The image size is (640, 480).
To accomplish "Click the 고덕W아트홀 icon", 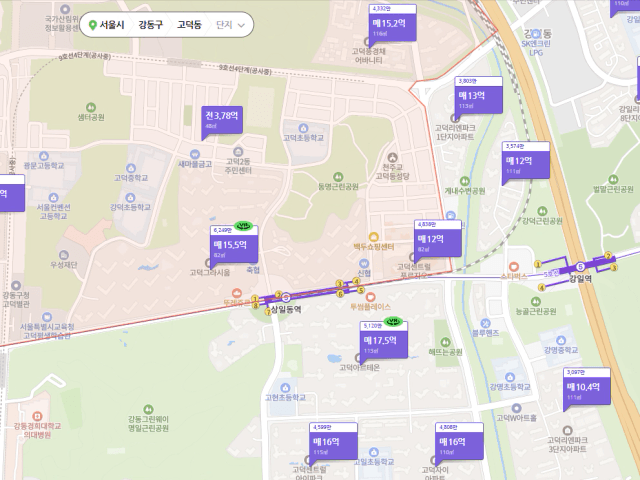I will coord(516,408).
